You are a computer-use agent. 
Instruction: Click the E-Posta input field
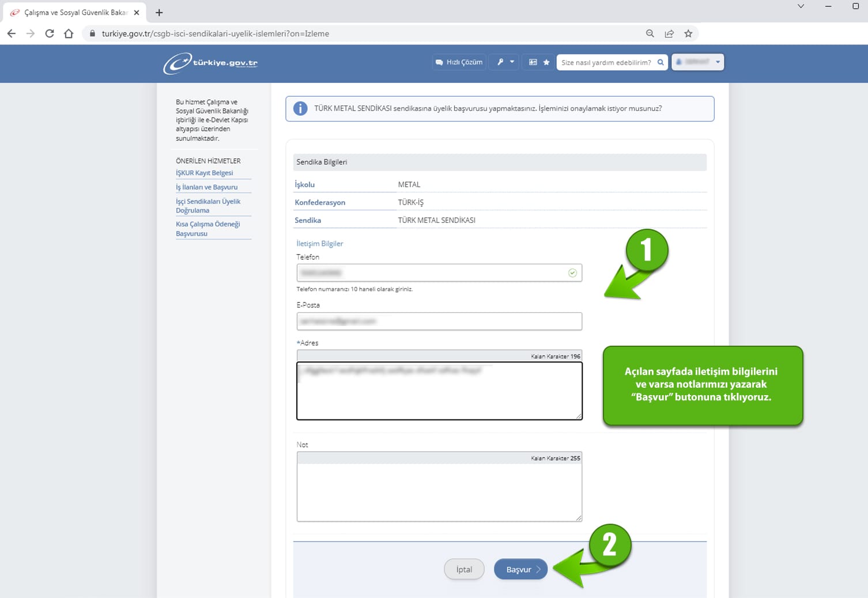pyautogui.click(x=439, y=321)
